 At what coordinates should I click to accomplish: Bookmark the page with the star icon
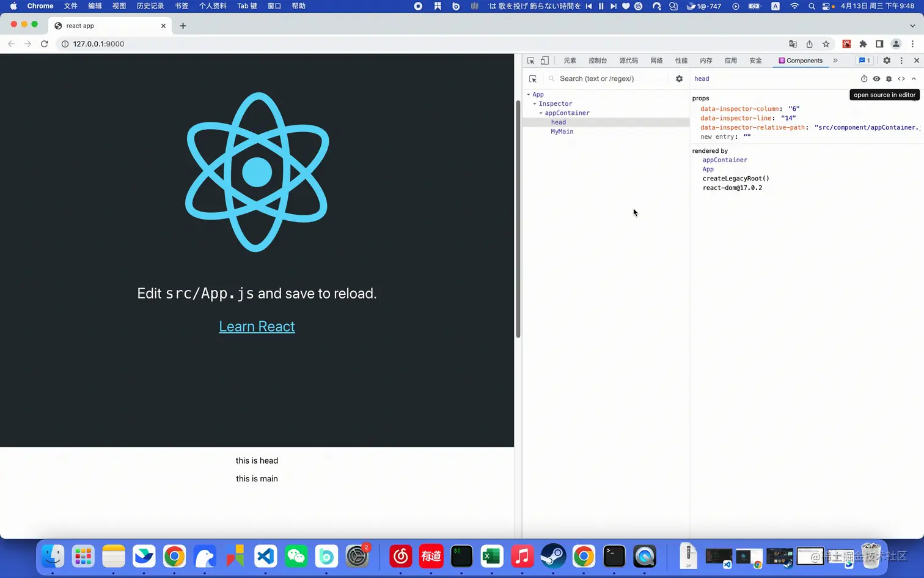point(826,43)
